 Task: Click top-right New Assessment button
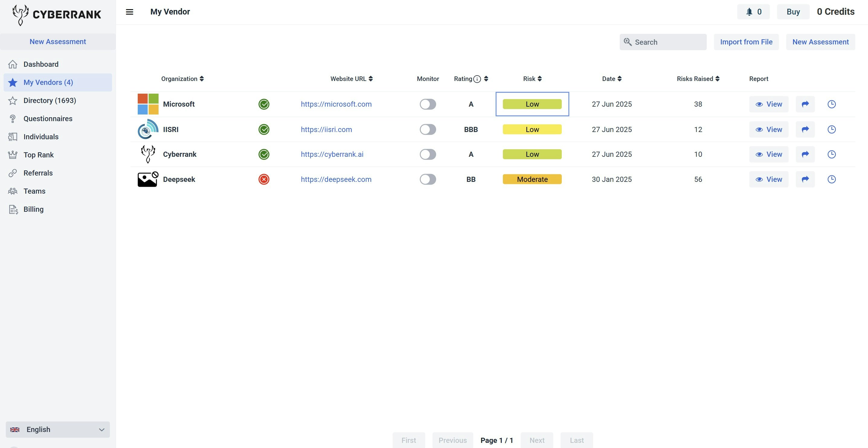(821, 42)
